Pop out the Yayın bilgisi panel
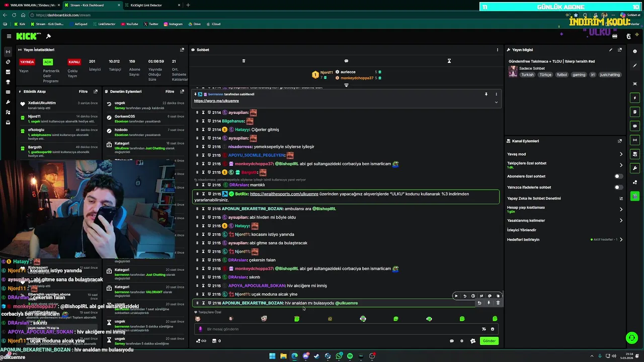This screenshot has height=362, width=644. [x=620, y=50]
